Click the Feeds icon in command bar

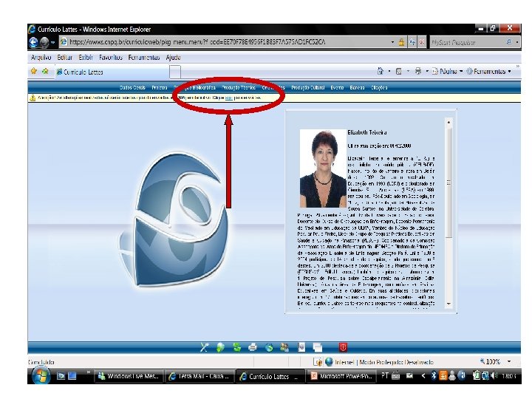[399, 71]
